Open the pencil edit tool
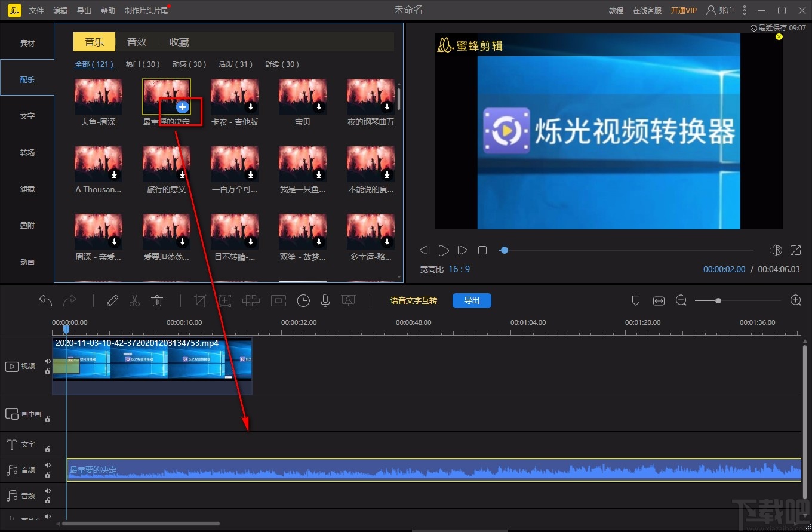The height and width of the screenshot is (532, 812). coord(112,300)
